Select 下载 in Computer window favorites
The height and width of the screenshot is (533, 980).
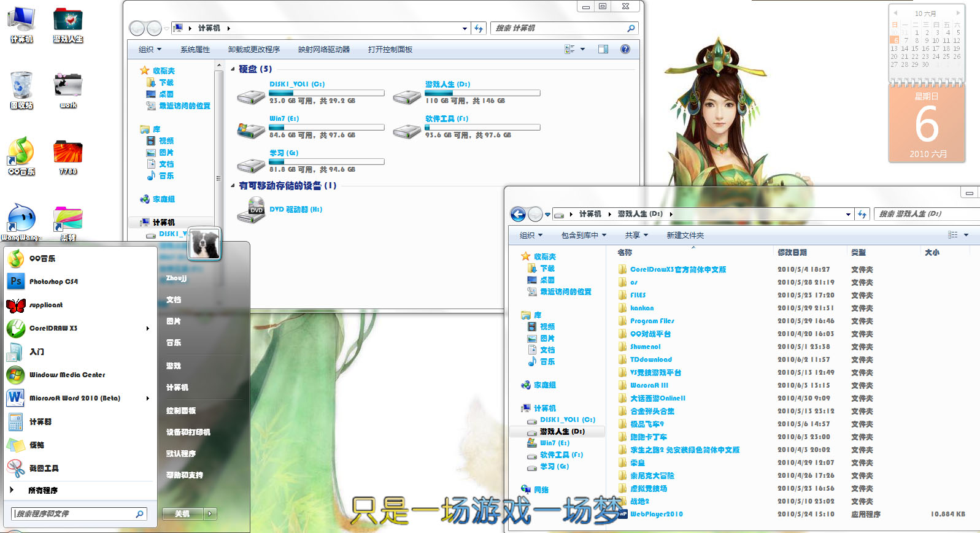[166, 82]
